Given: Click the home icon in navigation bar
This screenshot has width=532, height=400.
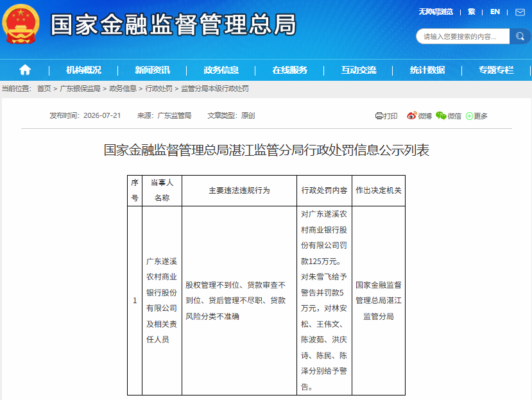Looking at the screenshot, I should tap(25, 70).
